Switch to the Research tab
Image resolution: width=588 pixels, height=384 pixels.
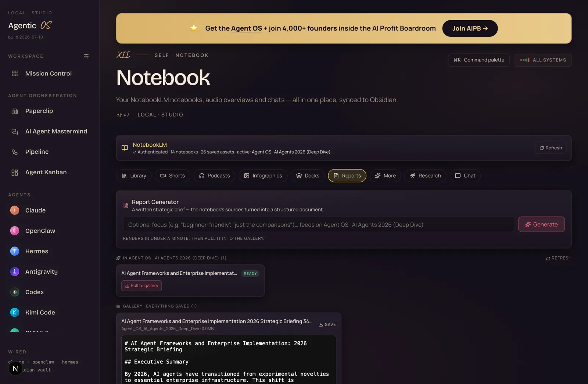pos(425,176)
